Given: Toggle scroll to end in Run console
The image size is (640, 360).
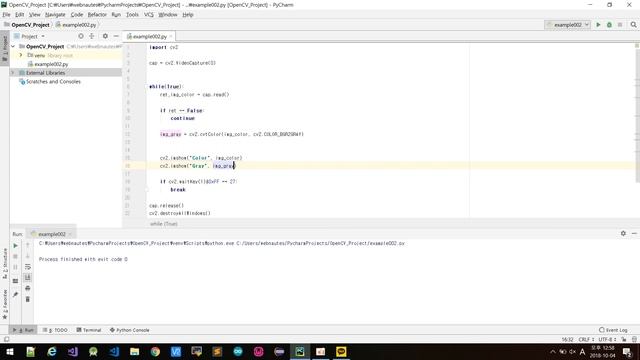Looking at the screenshot, I should (28, 278).
